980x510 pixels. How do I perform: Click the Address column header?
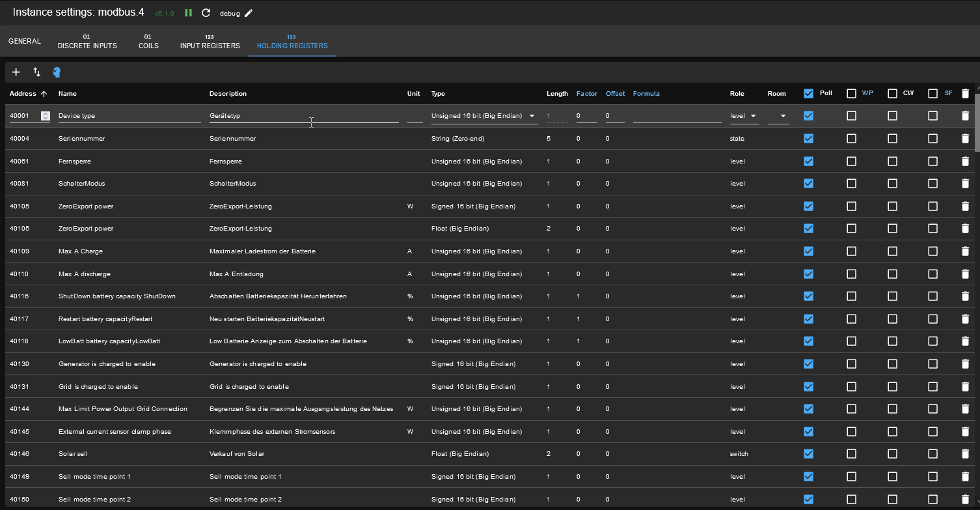tap(23, 94)
